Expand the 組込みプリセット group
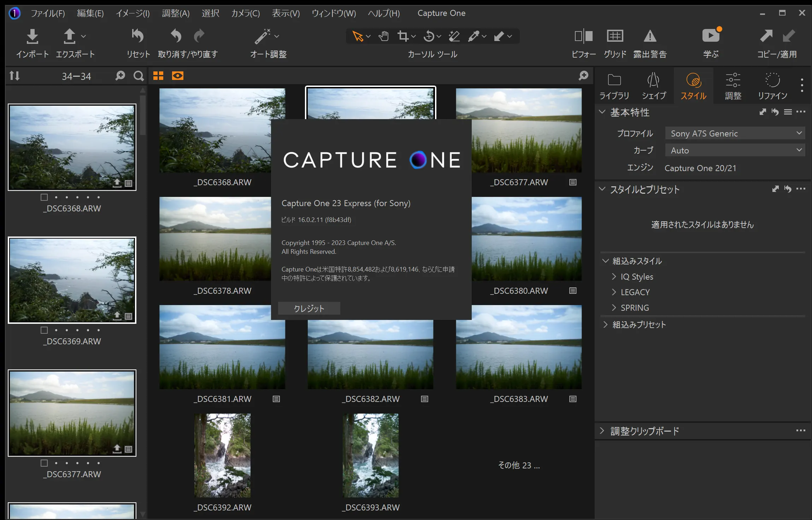The height and width of the screenshot is (520, 812). (605, 325)
